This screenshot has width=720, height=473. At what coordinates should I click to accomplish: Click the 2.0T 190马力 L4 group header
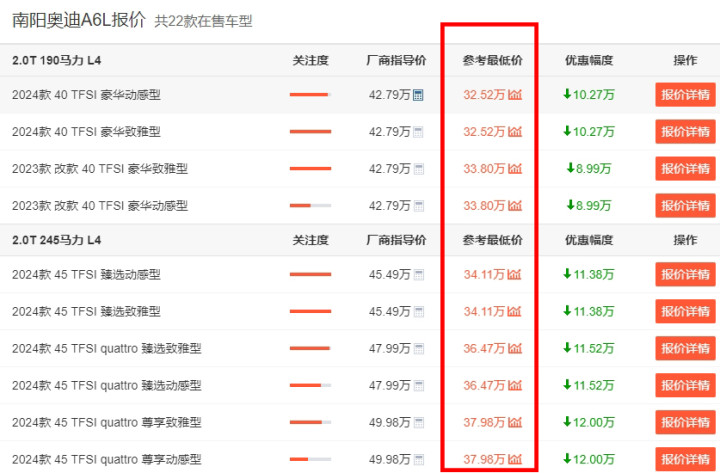point(56,60)
